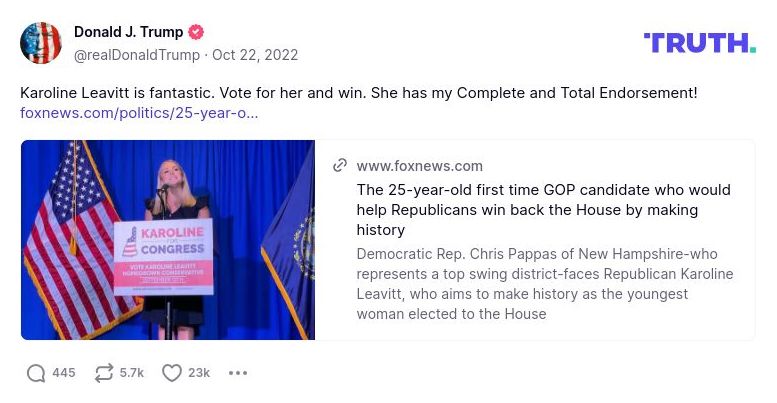Click the www.foxnews.com domain label
The width and height of the screenshot is (777, 403).
tap(419, 166)
